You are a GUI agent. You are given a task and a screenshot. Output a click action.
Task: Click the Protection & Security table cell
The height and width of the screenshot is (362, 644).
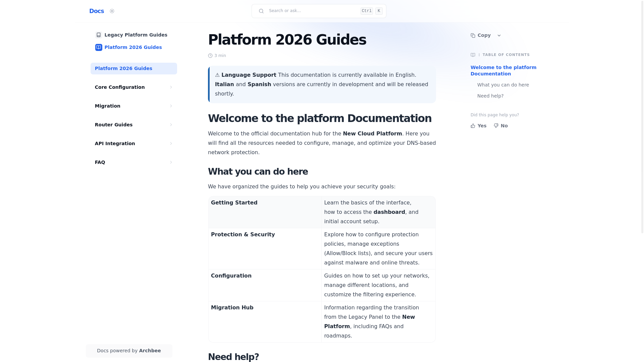(x=265, y=249)
